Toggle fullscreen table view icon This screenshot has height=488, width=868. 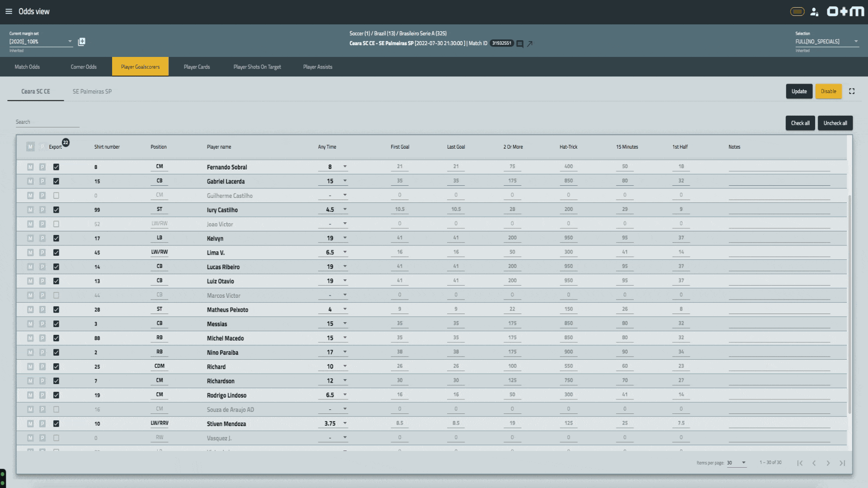[x=852, y=91]
